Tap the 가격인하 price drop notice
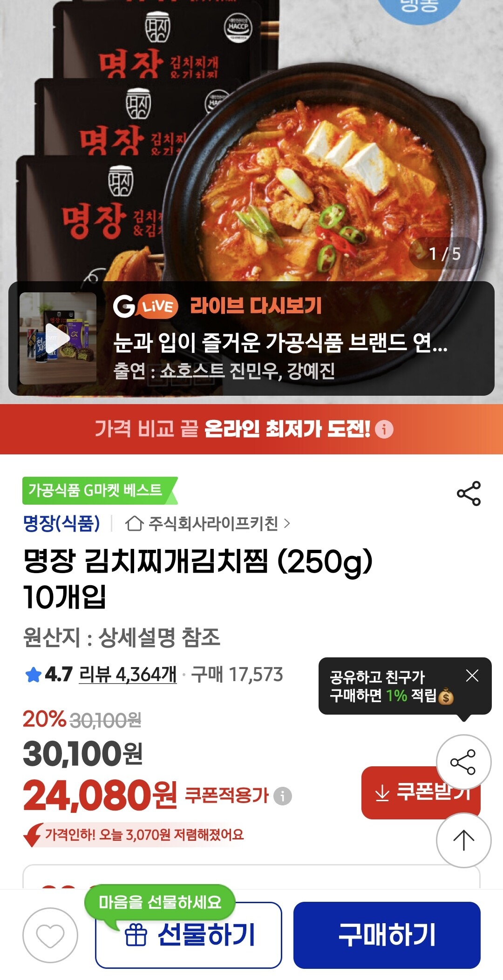 [x=134, y=835]
